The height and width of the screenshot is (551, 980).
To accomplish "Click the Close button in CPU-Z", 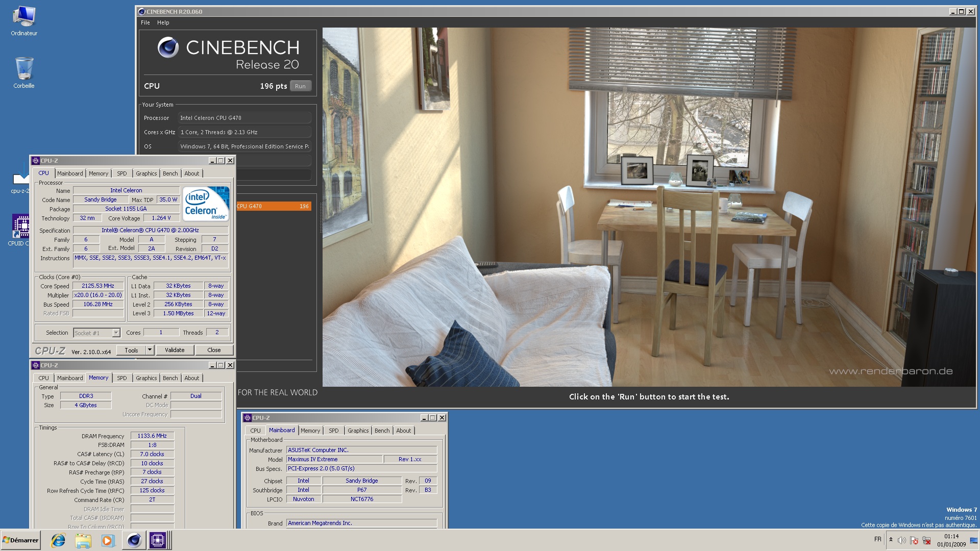I will coord(214,350).
